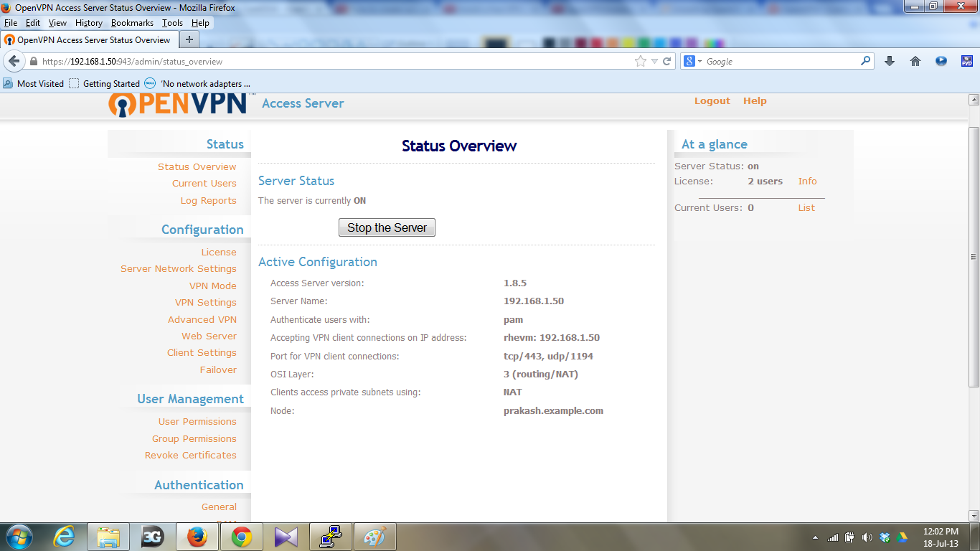Click the browser Back arrow button
The height and width of the screenshot is (551, 980).
(14, 61)
